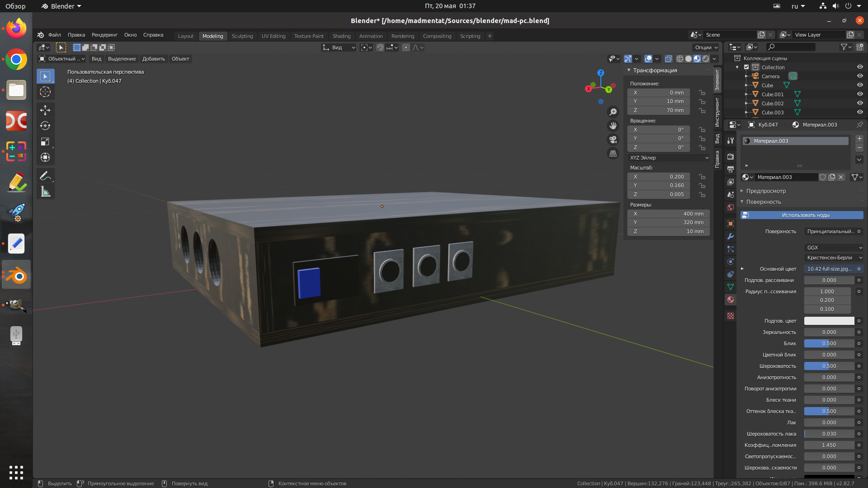
Task: Collapse the Трансформация panel
Action: [x=654, y=70]
